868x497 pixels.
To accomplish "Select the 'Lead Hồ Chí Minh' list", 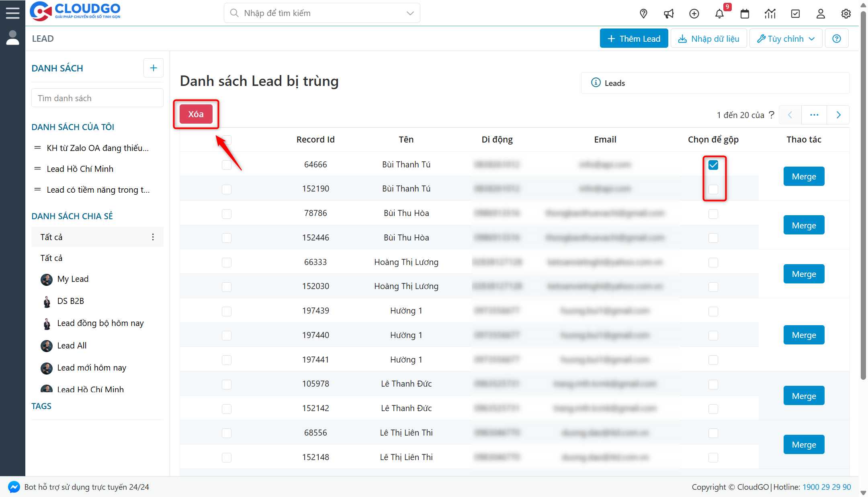I will click(80, 169).
